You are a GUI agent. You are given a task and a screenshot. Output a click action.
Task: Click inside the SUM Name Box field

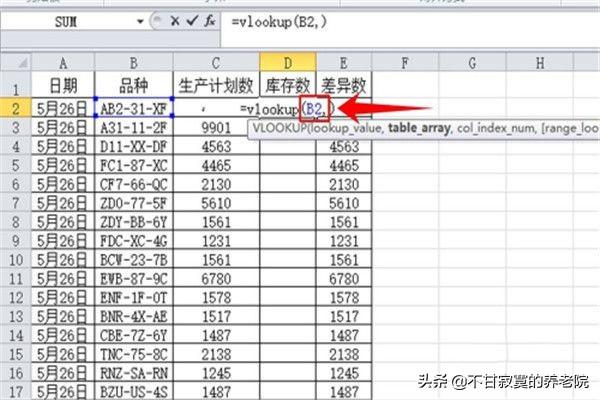click(x=70, y=19)
